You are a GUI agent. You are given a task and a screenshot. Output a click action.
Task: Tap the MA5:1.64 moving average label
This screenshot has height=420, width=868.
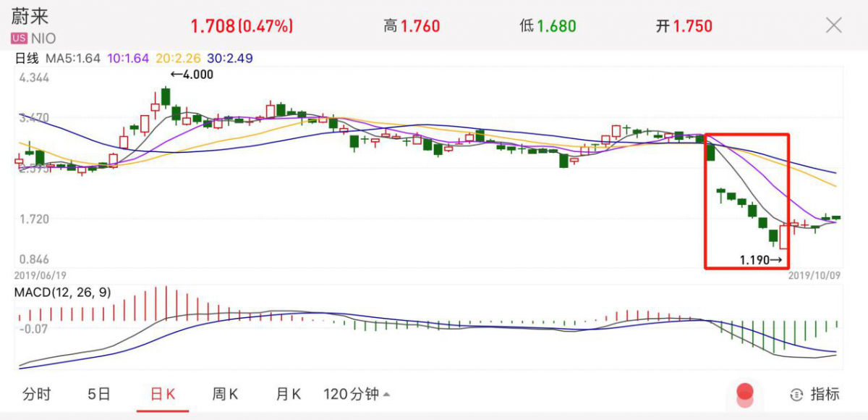[73, 59]
